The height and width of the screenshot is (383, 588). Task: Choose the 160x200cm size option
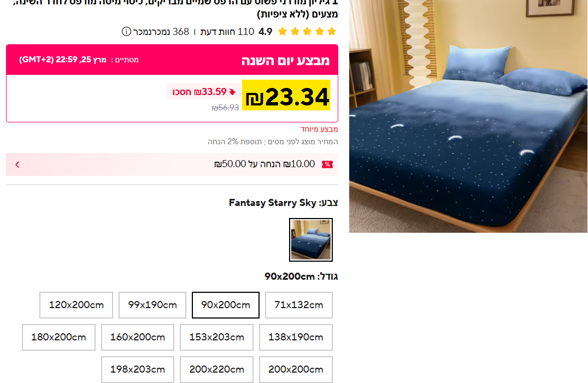pyautogui.click(x=138, y=337)
